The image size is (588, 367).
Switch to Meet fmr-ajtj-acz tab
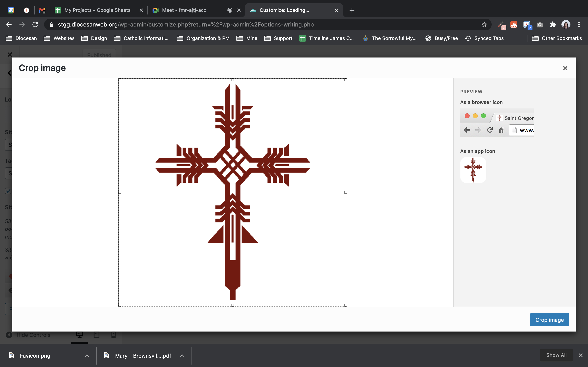184,10
